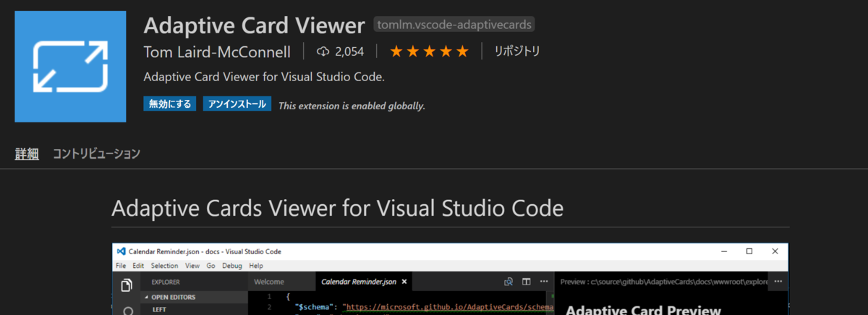Screen dimensions: 868x315
Task: Open the Help menu in embedded screenshot
Action: [256, 266]
